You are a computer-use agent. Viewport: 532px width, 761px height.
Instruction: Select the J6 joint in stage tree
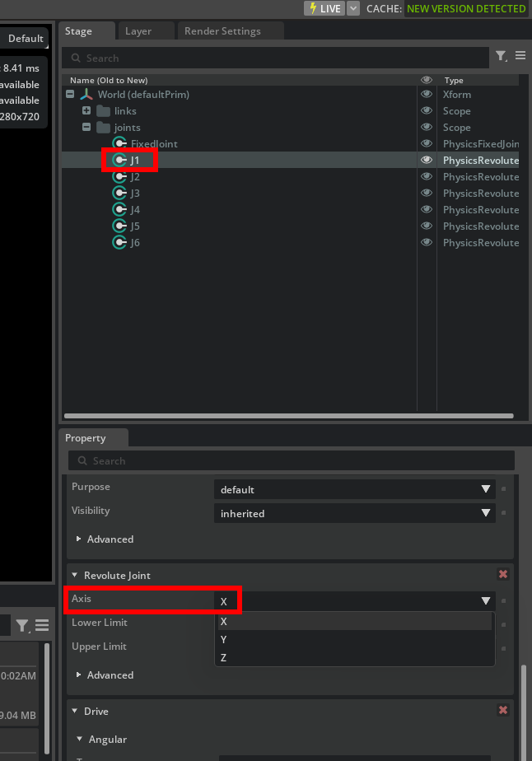(x=135, y=243)
